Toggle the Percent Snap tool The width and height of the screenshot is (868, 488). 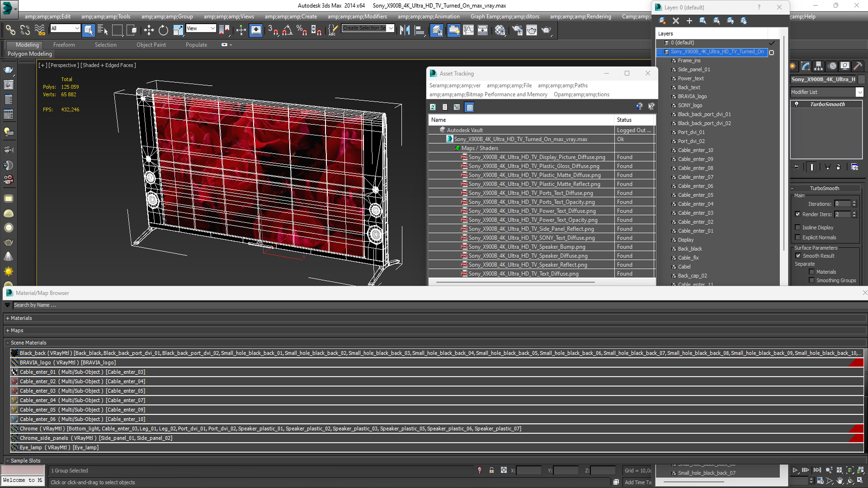pos(302,30)
